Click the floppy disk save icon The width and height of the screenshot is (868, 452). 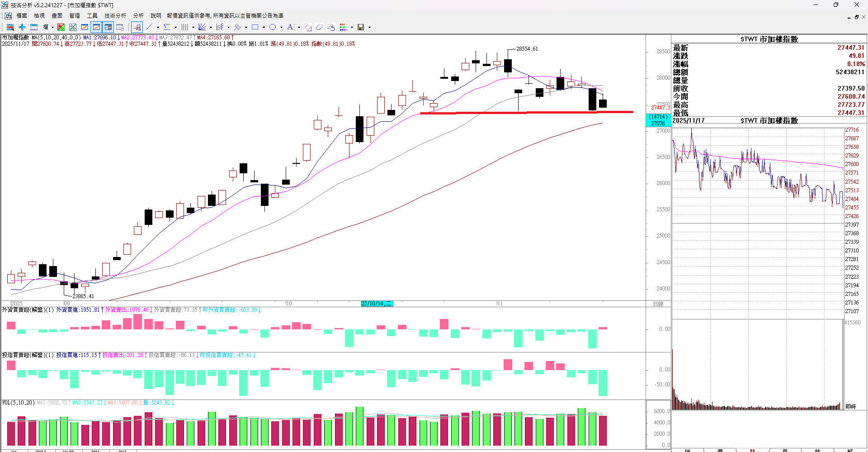[361, 27]
